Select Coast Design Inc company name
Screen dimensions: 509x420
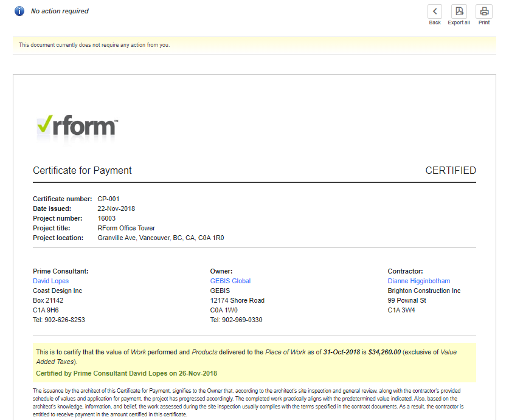point(57,291)
